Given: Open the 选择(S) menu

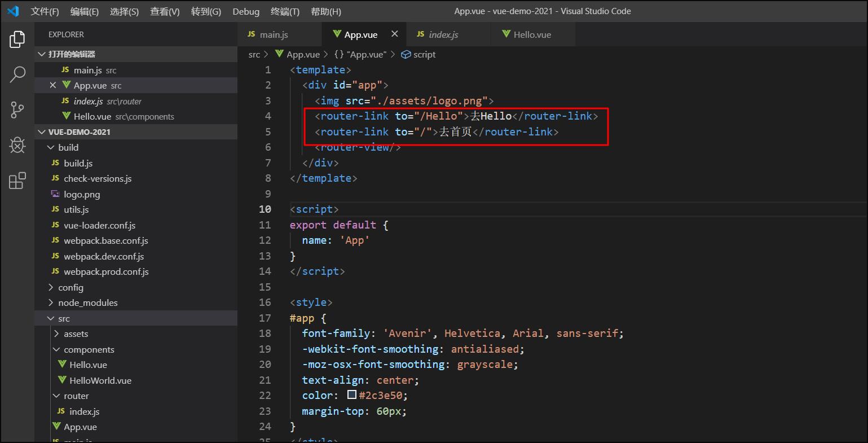Looking at the screenshot, I should (x=125, y=11).
